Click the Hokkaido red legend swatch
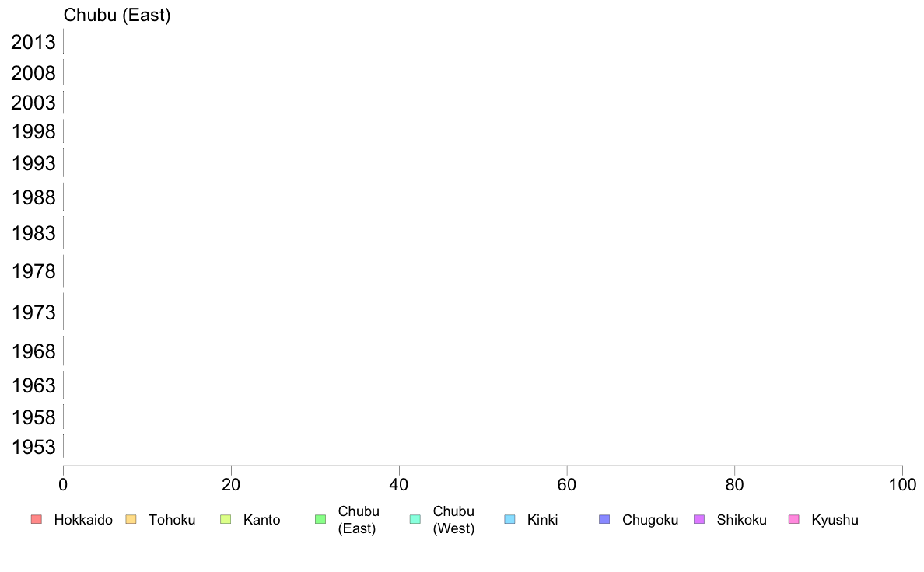 pos(37,520)
